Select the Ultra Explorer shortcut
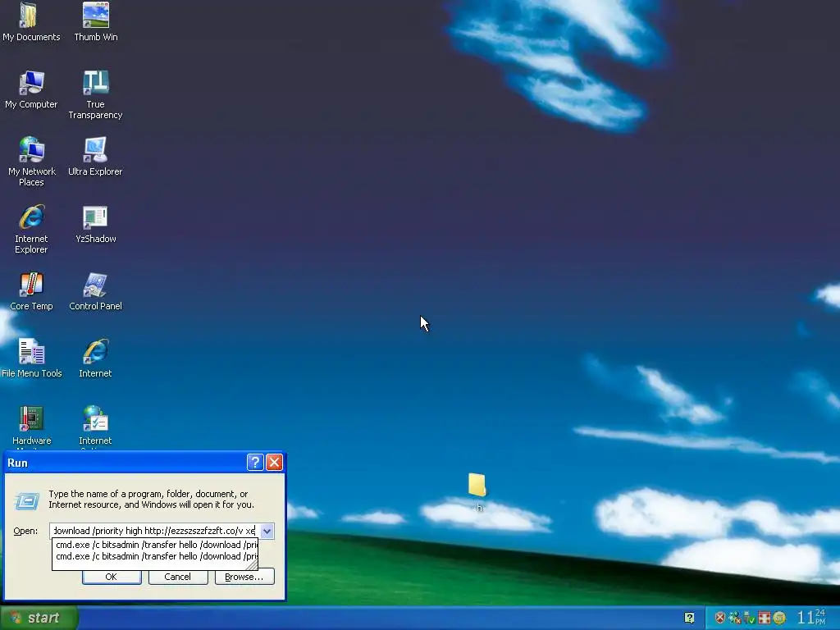 (95, 157)
